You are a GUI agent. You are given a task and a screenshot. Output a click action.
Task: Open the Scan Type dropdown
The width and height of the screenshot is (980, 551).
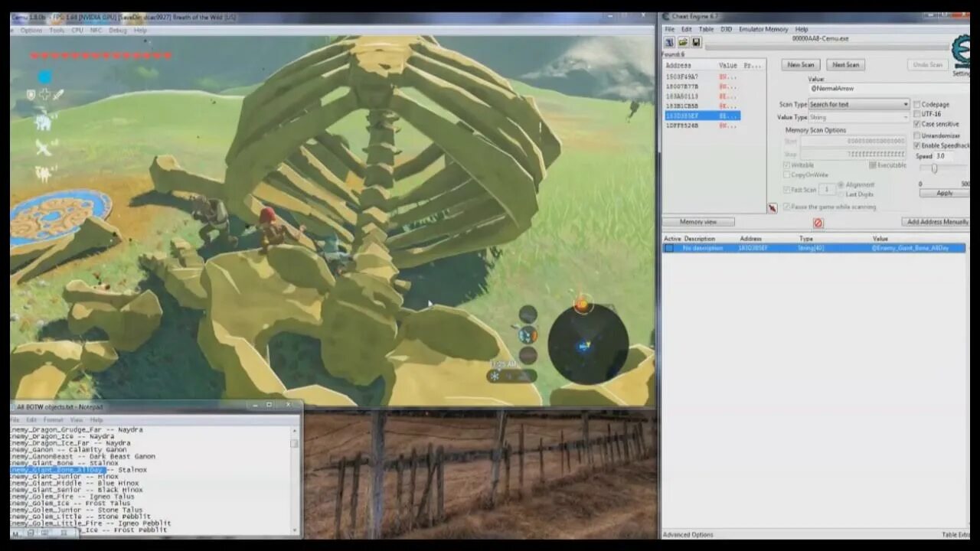(x=858, y=104)
